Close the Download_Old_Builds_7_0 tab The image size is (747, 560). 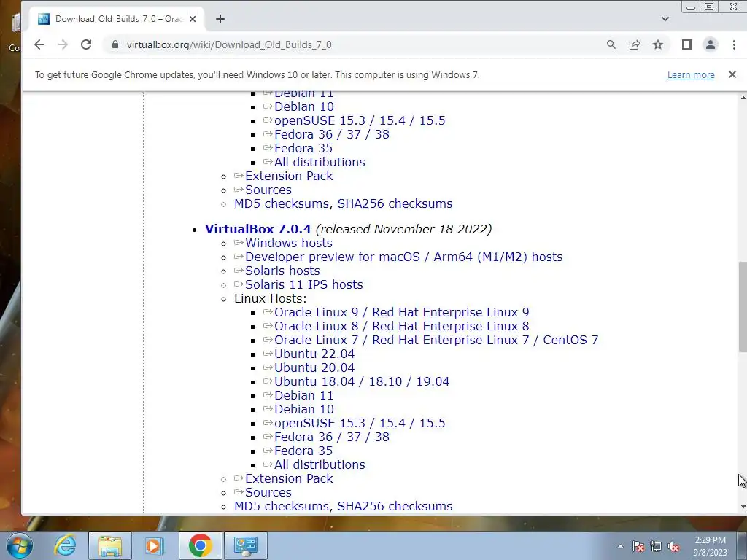[193, 19]
